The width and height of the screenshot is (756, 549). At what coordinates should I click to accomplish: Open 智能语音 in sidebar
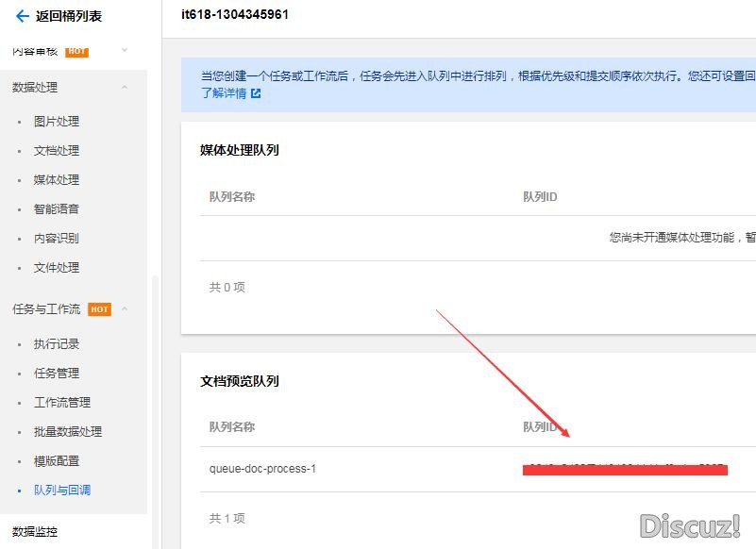[x=57, y=209]
